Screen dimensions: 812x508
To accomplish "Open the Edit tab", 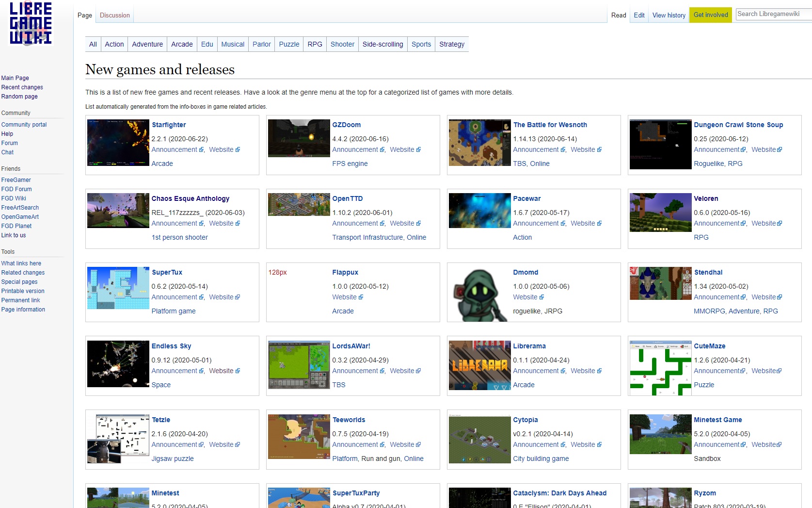I will (x=639, y=15).
